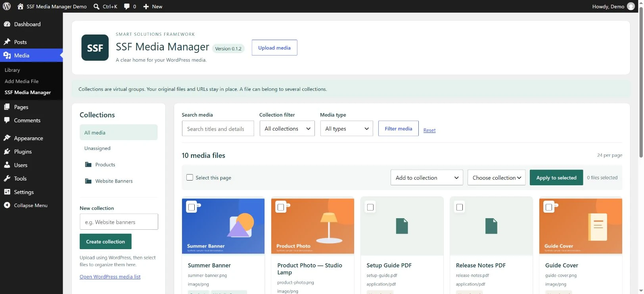Click the Reset link
Screen dimensions: 644x294
429,130
